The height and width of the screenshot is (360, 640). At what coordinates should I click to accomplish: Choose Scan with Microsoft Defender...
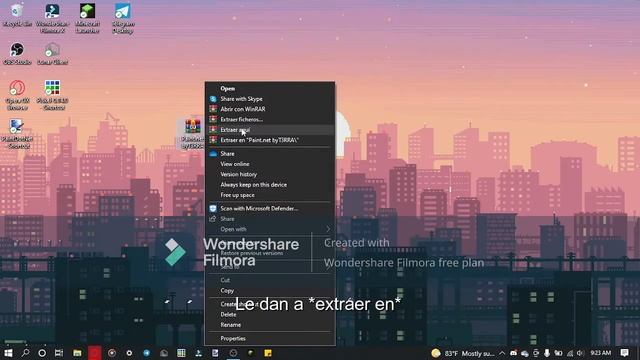pos(270,209)
